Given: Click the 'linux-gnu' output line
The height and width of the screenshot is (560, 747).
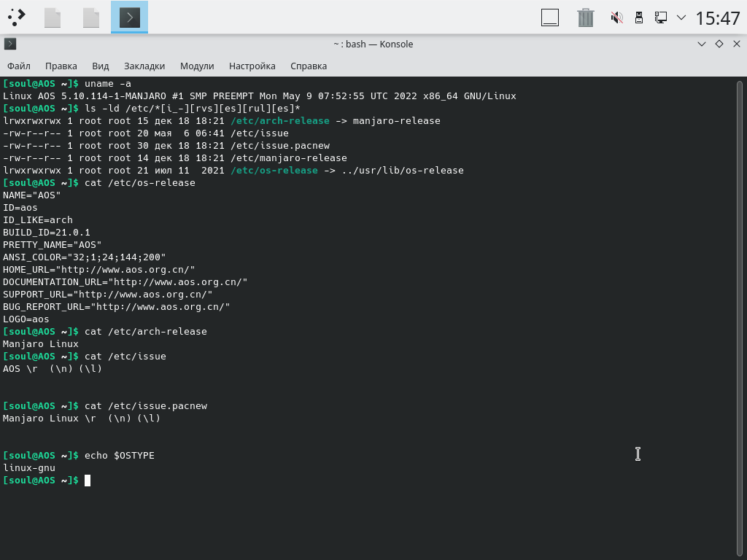Looking at the screenshot, I should click(x=29, y=467).
